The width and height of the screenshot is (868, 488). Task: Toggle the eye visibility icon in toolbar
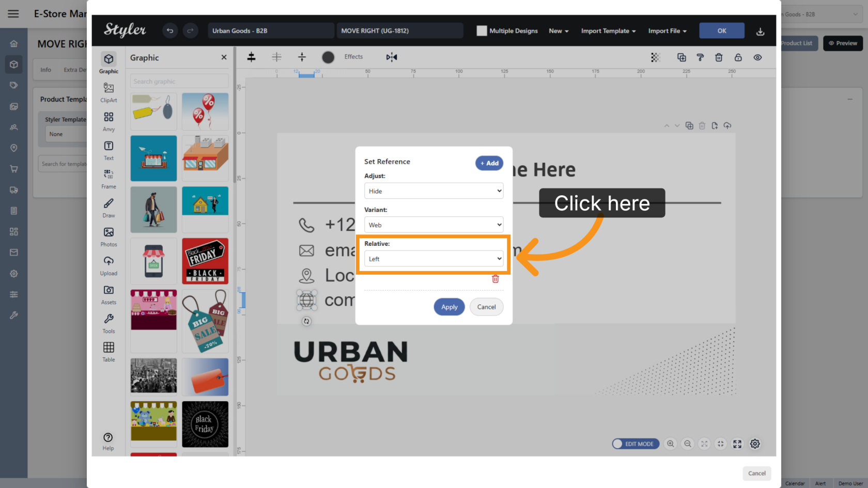pyautogui.click(x=757, y=57)
